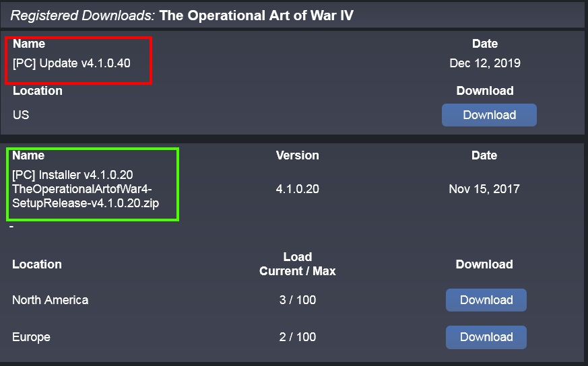
Task: Click the 3 / 100 load value
Action: [x=298, y=299]
